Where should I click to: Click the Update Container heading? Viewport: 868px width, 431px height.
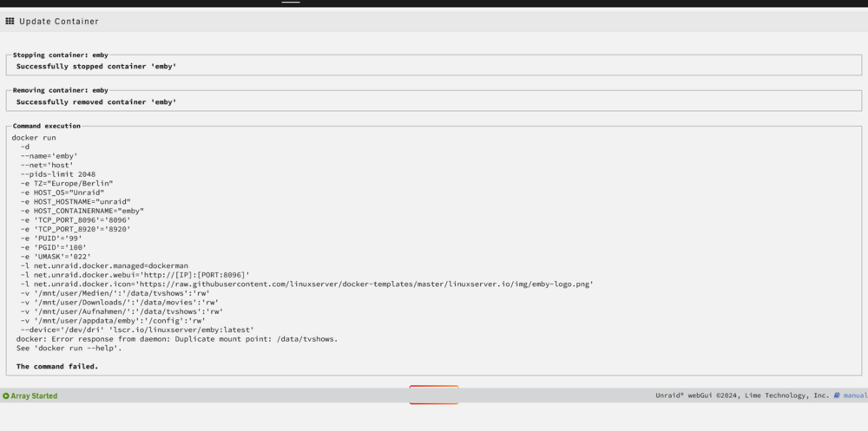coord(59,22)
